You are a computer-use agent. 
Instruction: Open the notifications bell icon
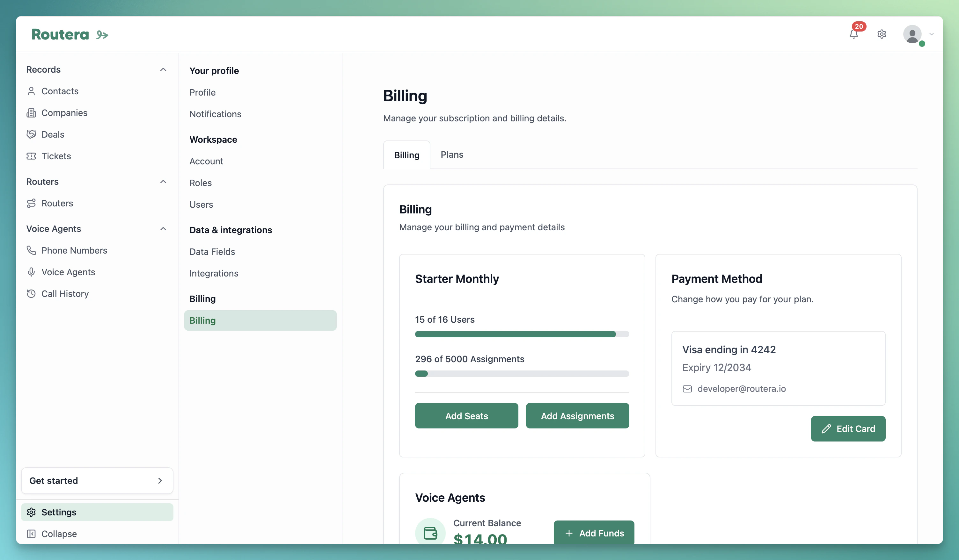853,34
